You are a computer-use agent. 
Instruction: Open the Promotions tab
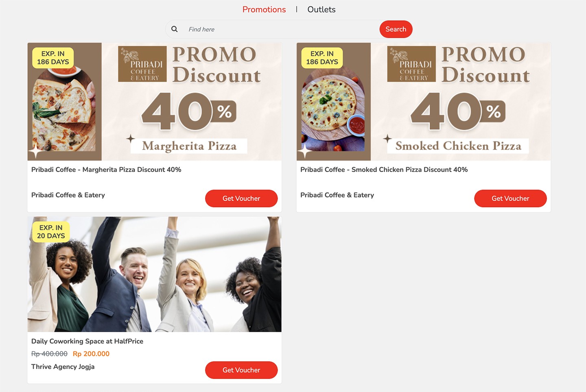(264, 9)
